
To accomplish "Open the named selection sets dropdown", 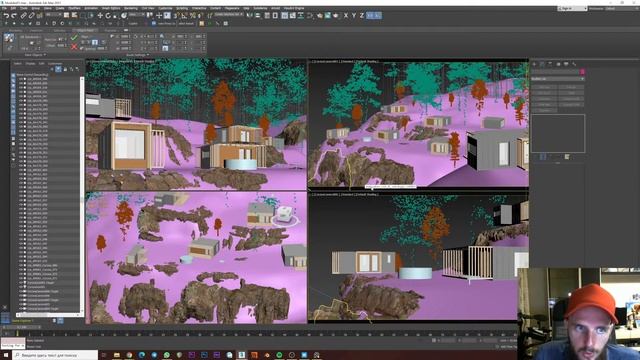I will click(x=229, y=14).
